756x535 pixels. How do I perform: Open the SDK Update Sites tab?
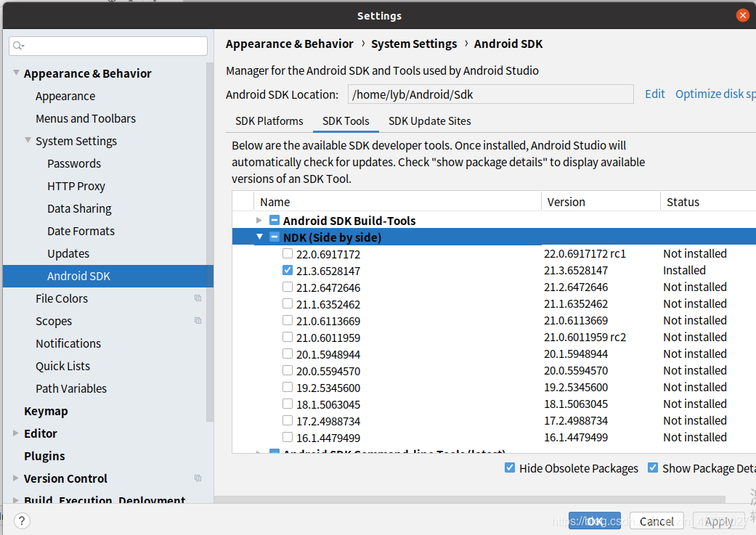[430, 121]
